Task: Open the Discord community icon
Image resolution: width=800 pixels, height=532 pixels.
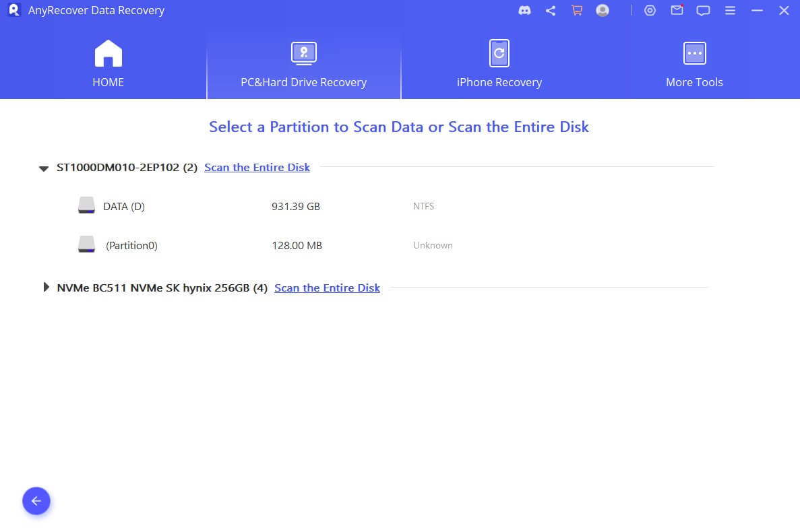Action: [524, 11]
